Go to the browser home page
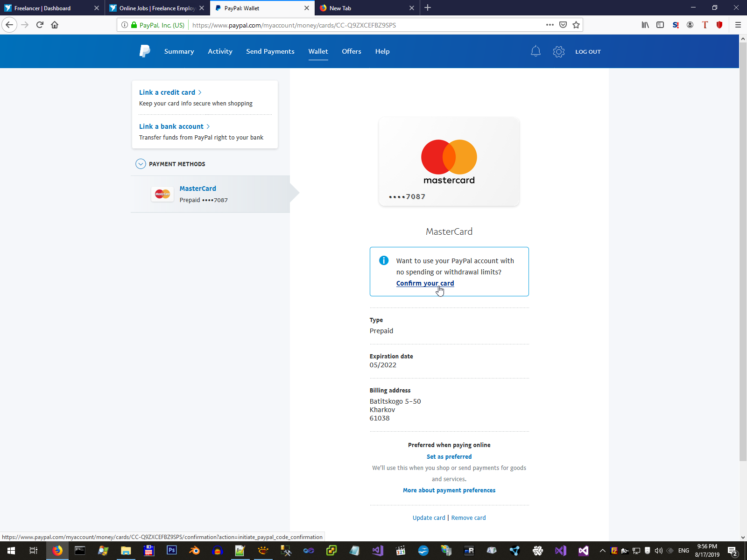The width and height of the screenshot is (747, 560). (55, 25)
